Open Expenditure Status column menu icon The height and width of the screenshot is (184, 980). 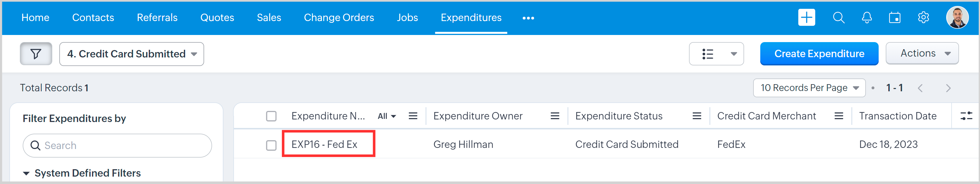point(697,116)
